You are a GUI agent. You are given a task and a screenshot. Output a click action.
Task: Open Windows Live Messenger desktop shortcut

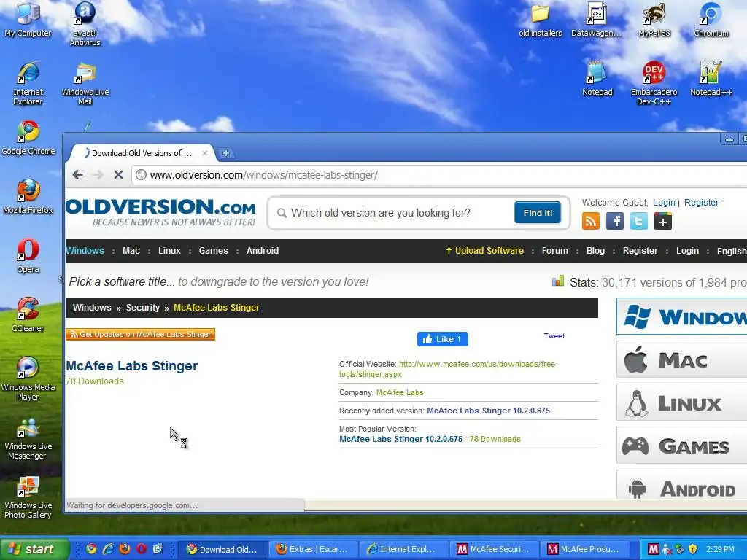28,438
